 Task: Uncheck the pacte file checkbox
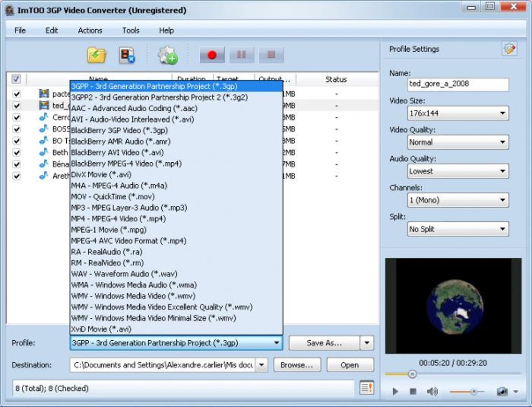pyautogui.click(x=16, y=94)
